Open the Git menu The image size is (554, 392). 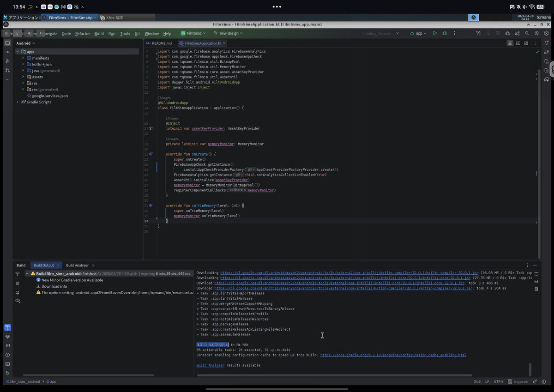(x=137, y=33)
